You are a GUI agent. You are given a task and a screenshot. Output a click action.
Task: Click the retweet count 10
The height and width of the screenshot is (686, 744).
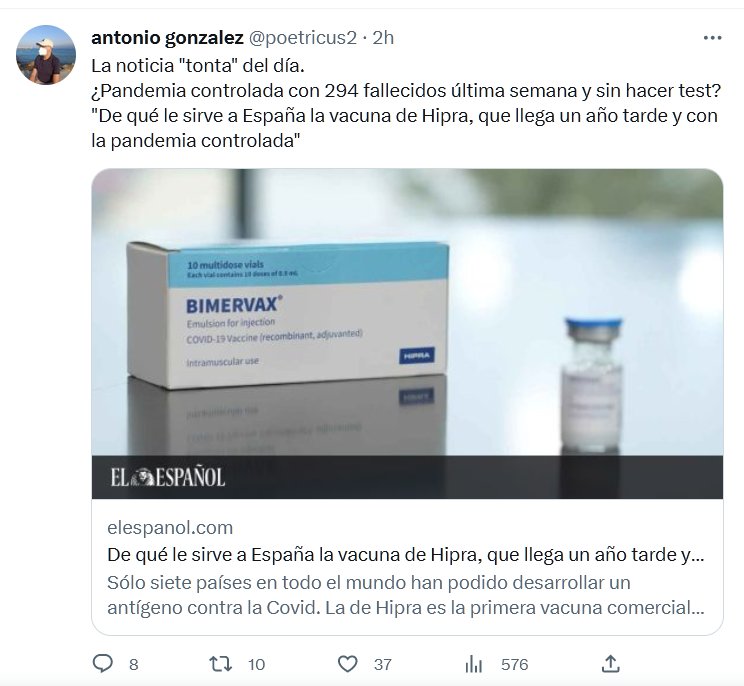(256, 664)
